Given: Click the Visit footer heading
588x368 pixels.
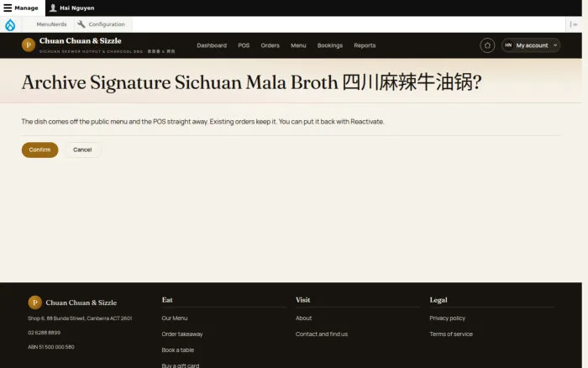Looking at the screenshot, I should [x=303, y=300].
